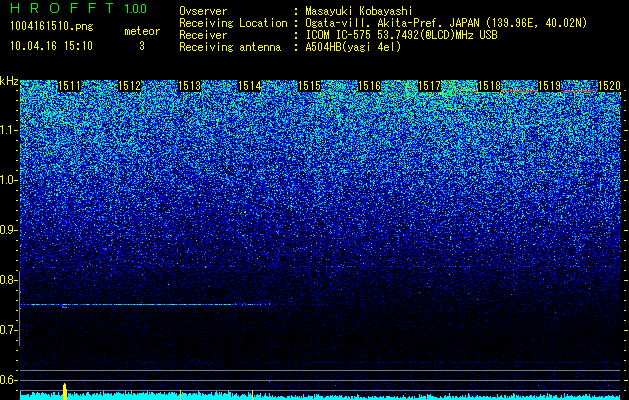Click the A504HB(yagi 4el) antenna text
The height and width of the screenshot is (400, 629).
coord(353,47)
